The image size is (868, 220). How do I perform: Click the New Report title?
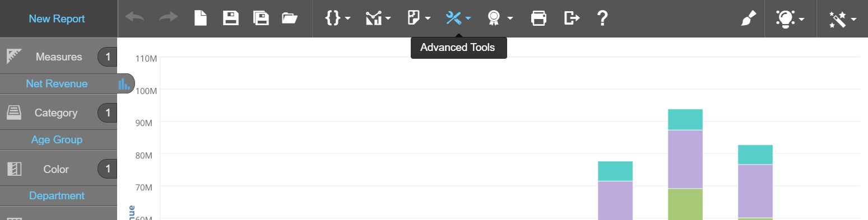tap(57, 18)
